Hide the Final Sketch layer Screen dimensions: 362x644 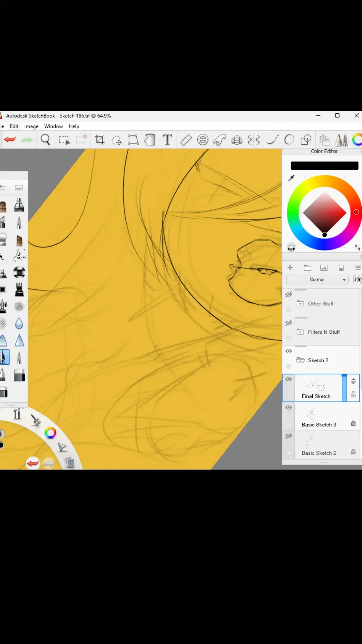(x=289, y=379)
